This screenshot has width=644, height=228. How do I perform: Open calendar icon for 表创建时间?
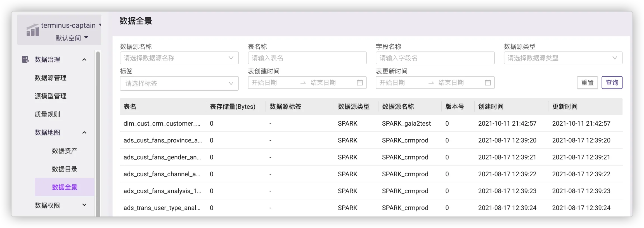pos(359,83)
